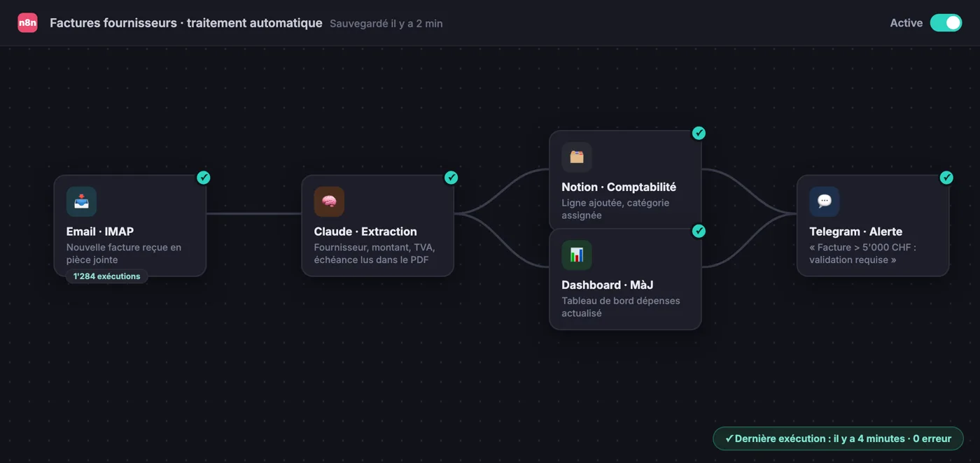This screenshot has height=463, width=980.
Task: Click description Nouvelle facture reçue en pièce jointe
Action: click(124, 253)
